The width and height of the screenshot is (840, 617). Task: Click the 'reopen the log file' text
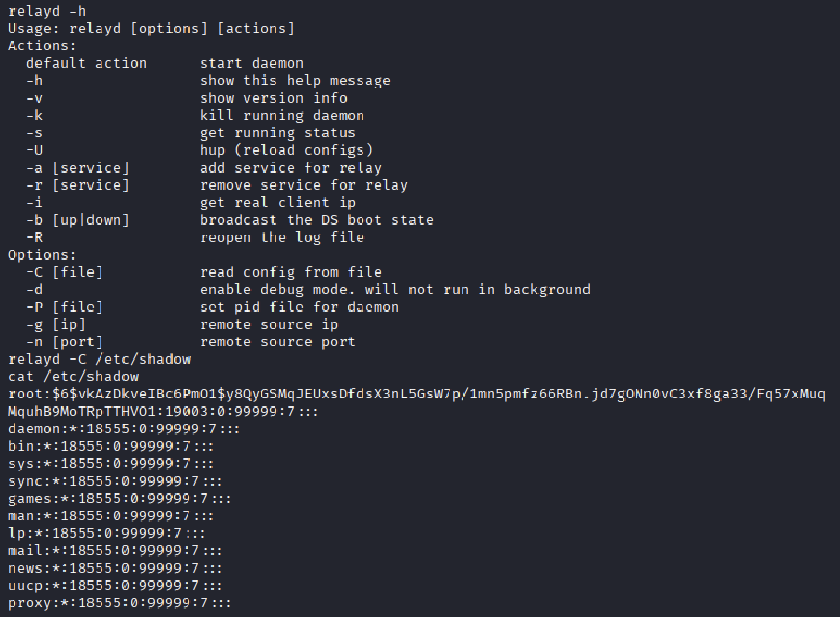pyautogui.click(x=281, y=237)
